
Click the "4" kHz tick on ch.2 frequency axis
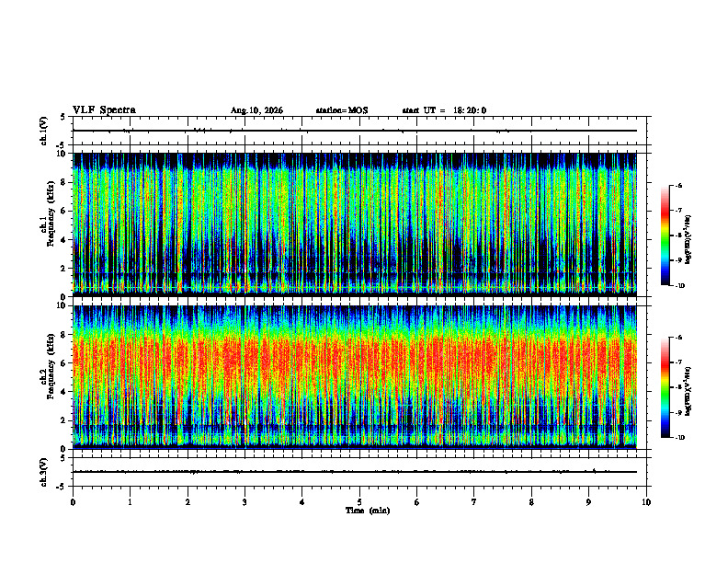point(64,392)
